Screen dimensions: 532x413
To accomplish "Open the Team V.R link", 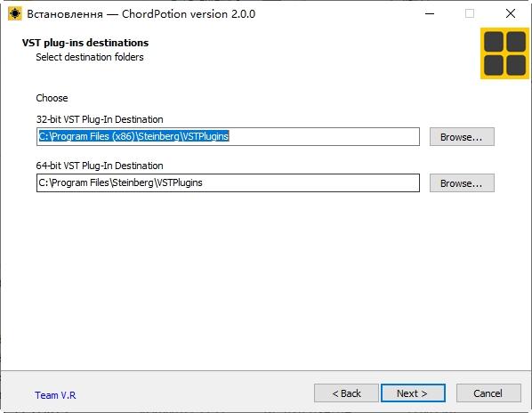I will (55, 395).
